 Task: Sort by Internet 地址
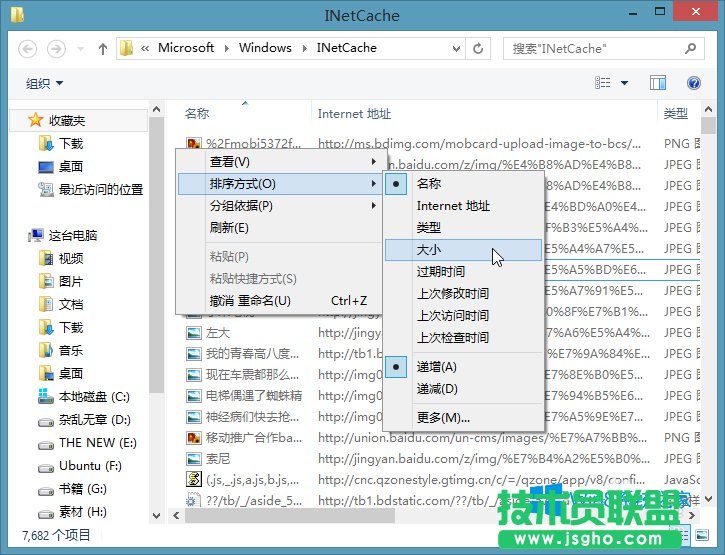coord(463,206)
